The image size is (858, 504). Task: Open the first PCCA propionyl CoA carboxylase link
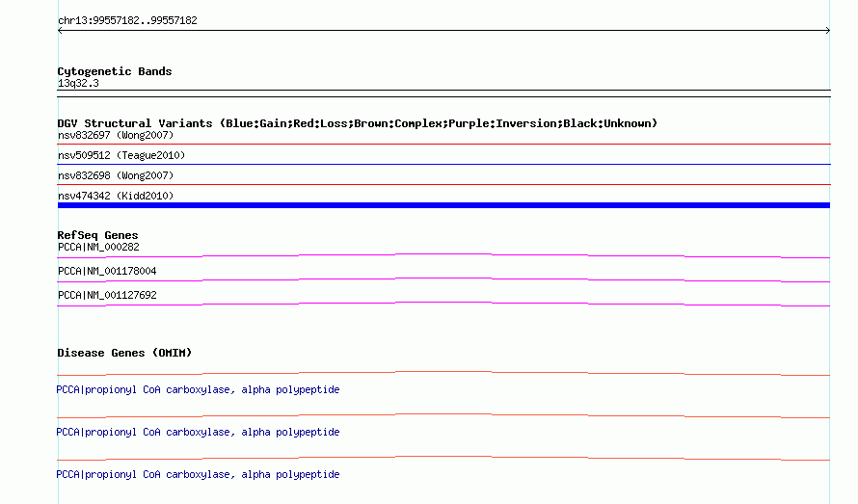coord(198,389)
